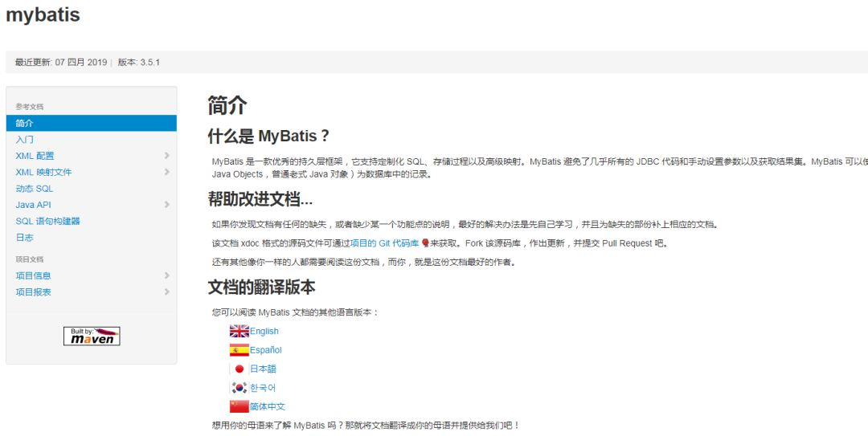Click the 最近更新: 07 四月 2019 text

click(x=61, y=62)
